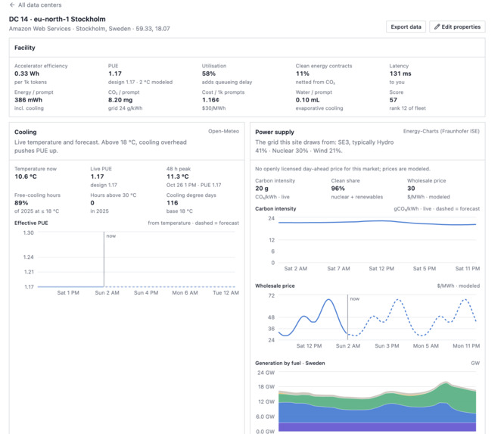The image size is (504, 434).
Task: Click the Power supply panel title
Action: coord(275,133)
